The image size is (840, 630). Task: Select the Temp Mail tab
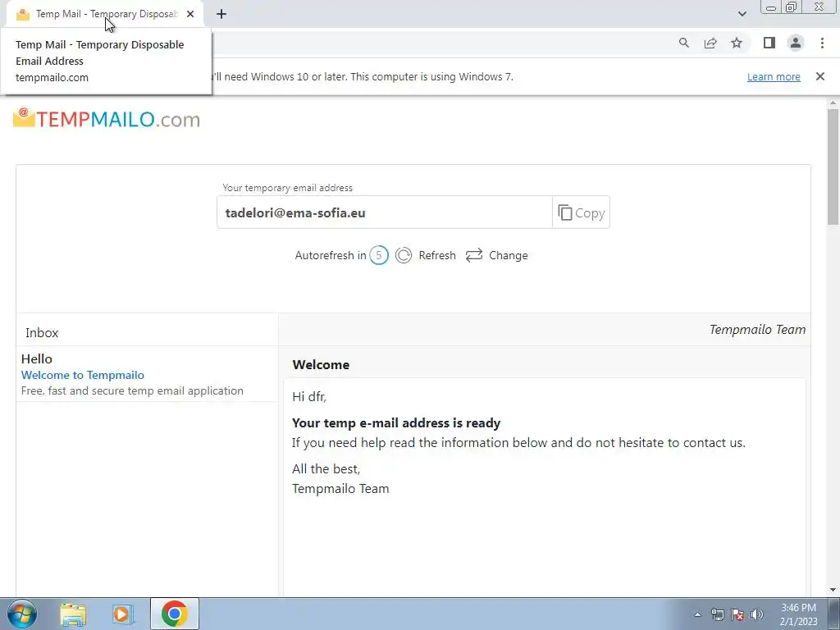coord(105,15)
